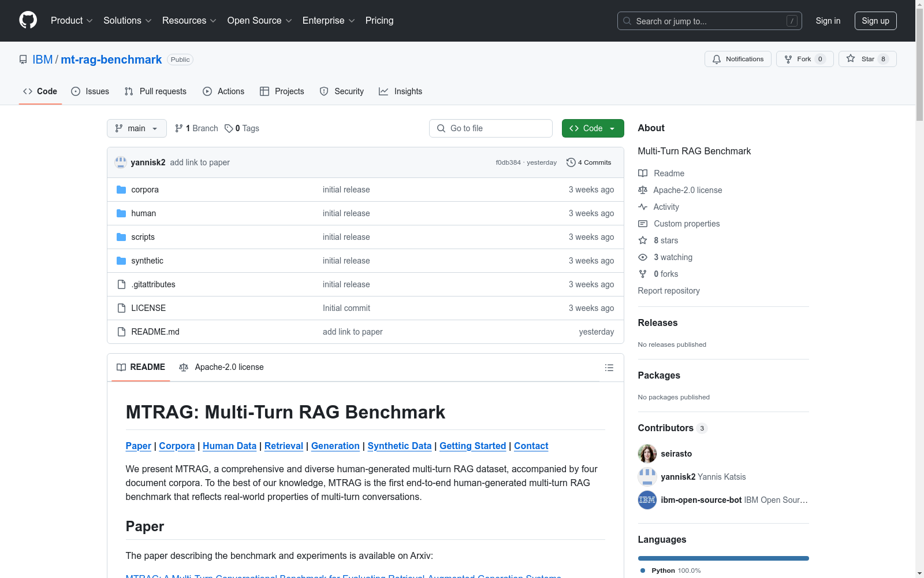The height and width of the screenshot is (578, 924).
Task: Open the README outline icon
Action: (x=609, y=368)
